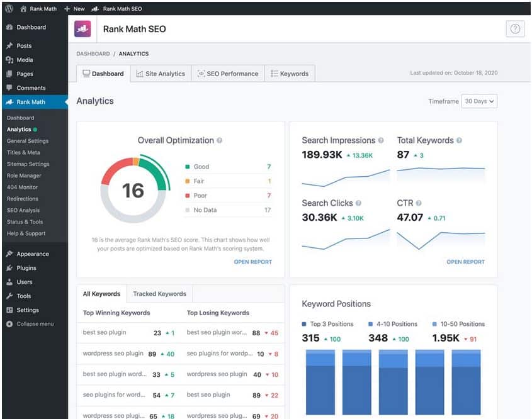Click the plus icon beside New
The height and width of the screenshot is (419, 532).
click(x=67, y=9)
